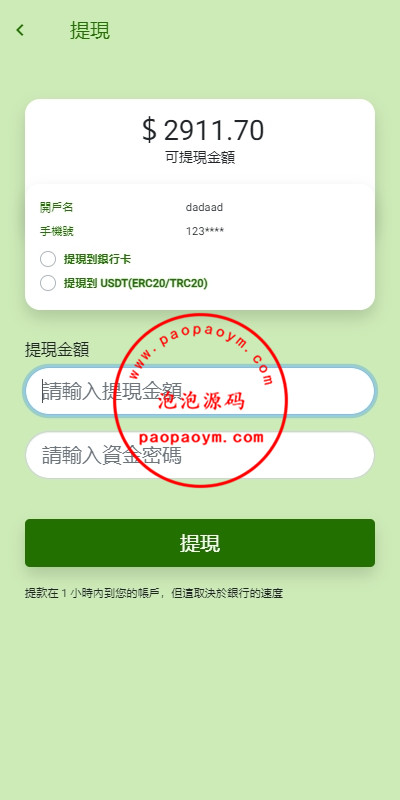Click the account name dadaad
The height and width of the screenshot is (800, 400).
204,207
